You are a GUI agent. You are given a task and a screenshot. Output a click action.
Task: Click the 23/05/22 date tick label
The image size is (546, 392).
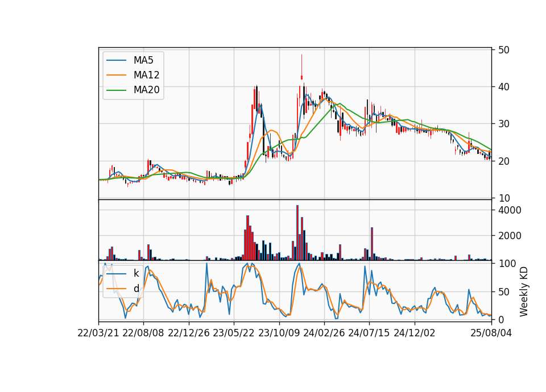tap(234, 333)
